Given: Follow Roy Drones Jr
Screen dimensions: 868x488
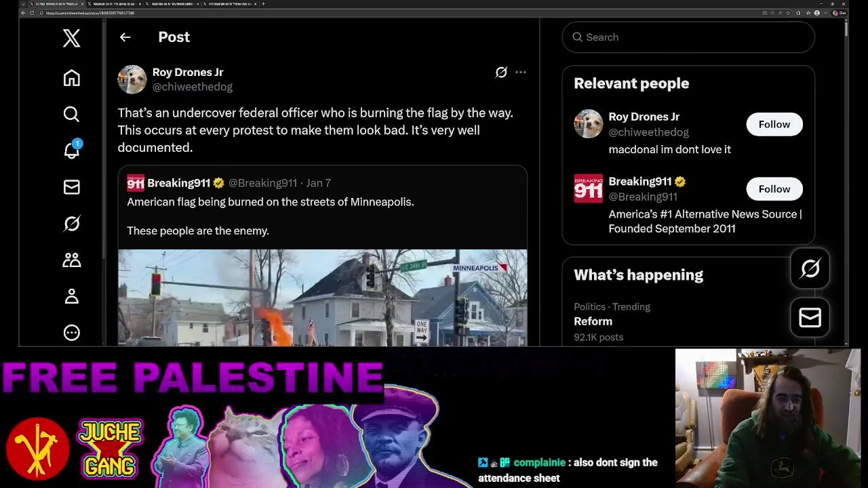Looking at the screenshot, I should coord(774,124).
